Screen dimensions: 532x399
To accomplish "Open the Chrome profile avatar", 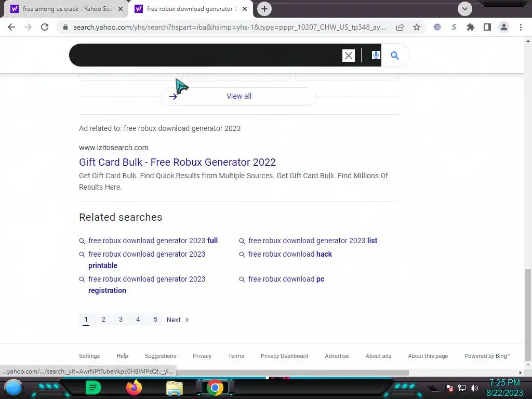I will [504, 27].
